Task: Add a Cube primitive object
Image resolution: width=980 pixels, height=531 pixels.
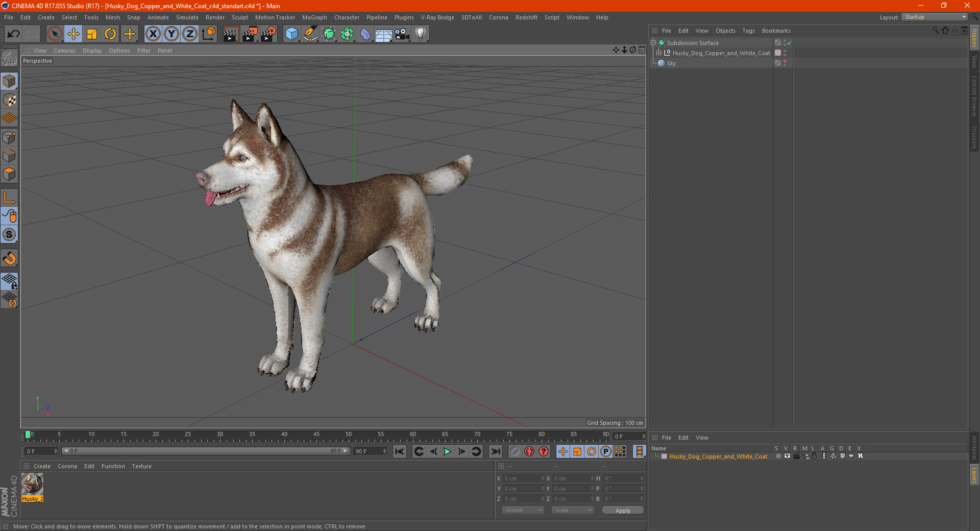Action: [291, 34]
